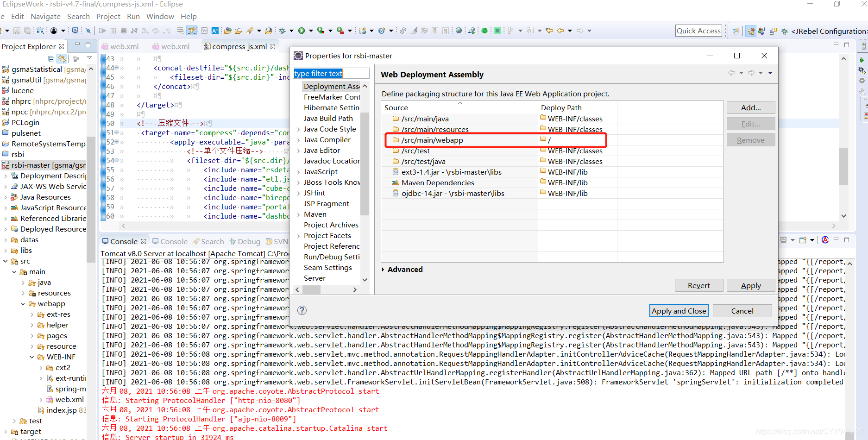Click Collapse All in Project Explorer
Screen dimensions: 868x440
51,59
